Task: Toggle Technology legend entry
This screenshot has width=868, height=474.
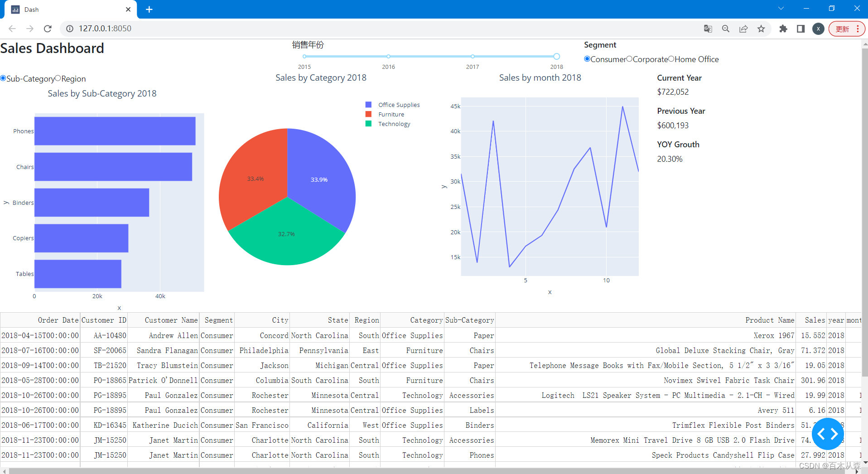Action: (x=388, y=124)
